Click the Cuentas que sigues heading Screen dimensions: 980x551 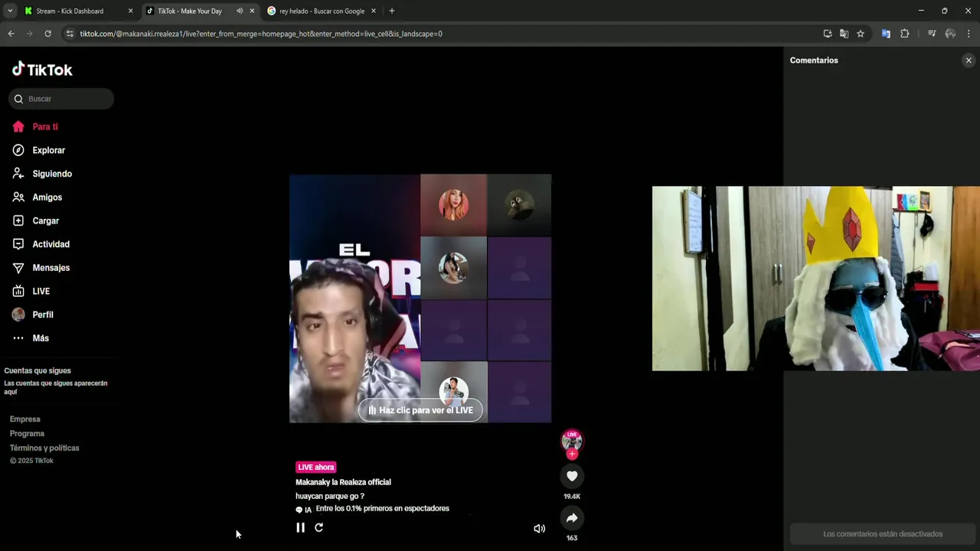pyautogui.click(x=38, y=371)
